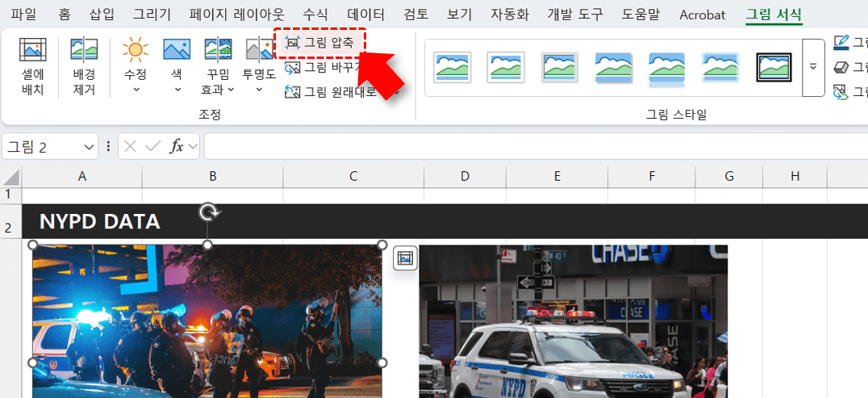Open the Name Box dropdown arrow
The height and width of the screenshot is (398, 868).
89,146
